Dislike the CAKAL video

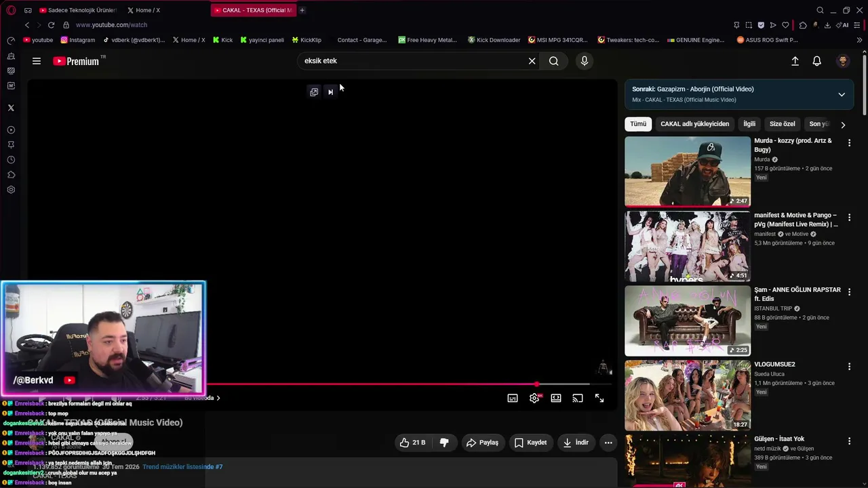pyautogui.click(x=444, y=443)
